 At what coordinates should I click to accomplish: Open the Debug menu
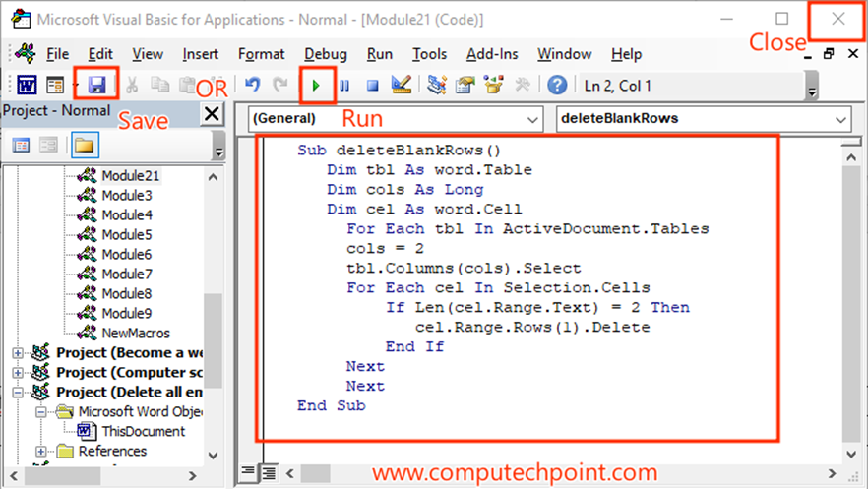[326, 54]
